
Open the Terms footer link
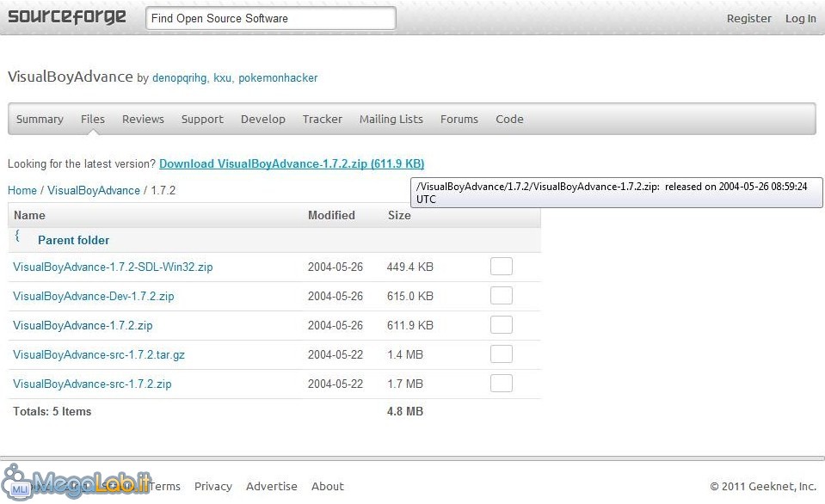point(164,486)
